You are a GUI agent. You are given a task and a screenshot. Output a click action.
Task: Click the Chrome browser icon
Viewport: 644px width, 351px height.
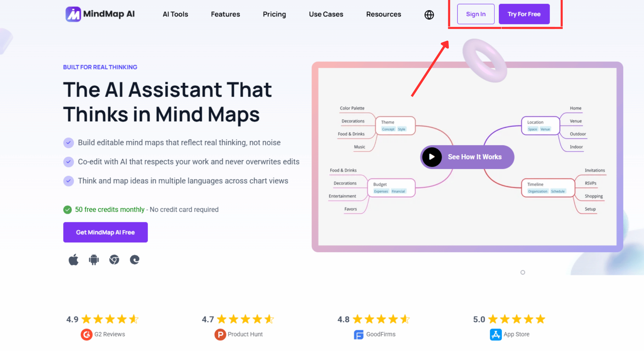pyautogui.click(x=114, y=259)
